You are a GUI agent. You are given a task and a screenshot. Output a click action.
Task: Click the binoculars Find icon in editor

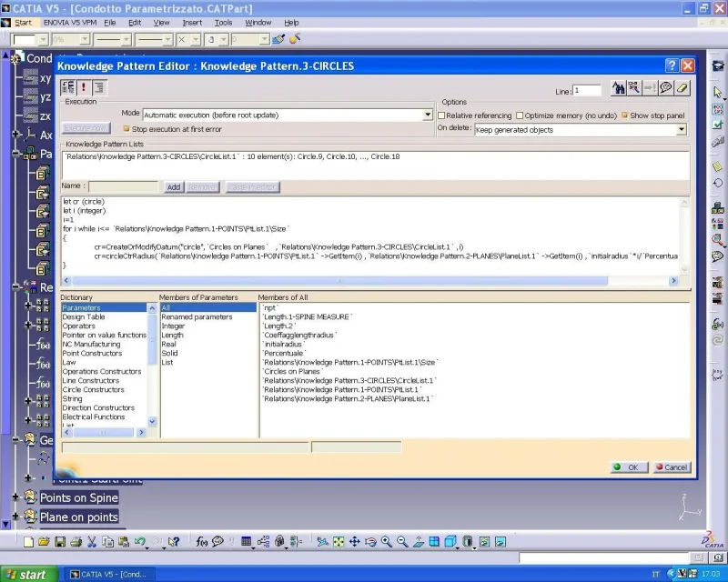(618, 87)
